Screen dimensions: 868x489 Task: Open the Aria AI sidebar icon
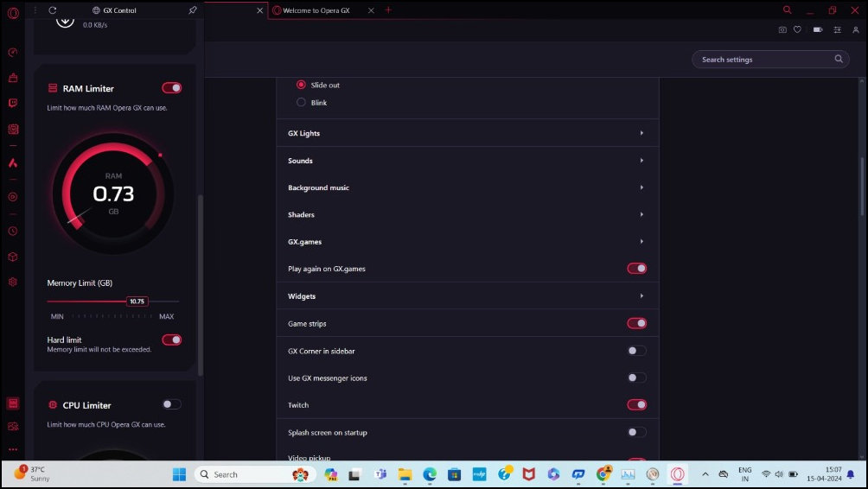(x=13, y=162)
